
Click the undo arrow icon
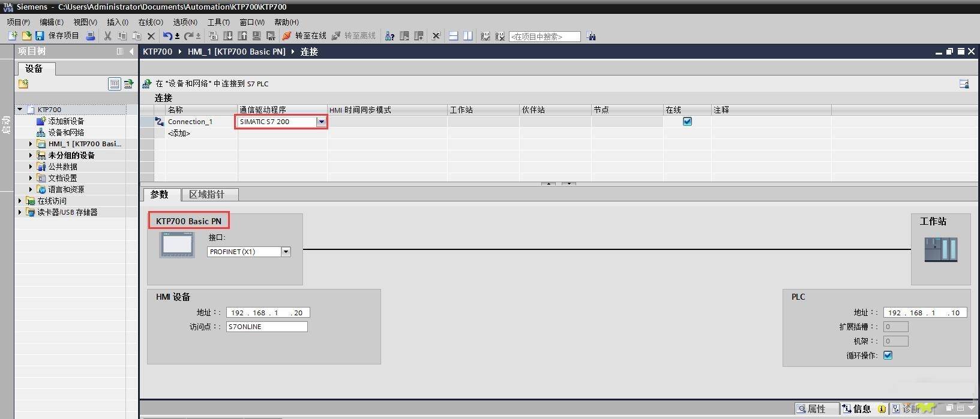pos(168,36)
